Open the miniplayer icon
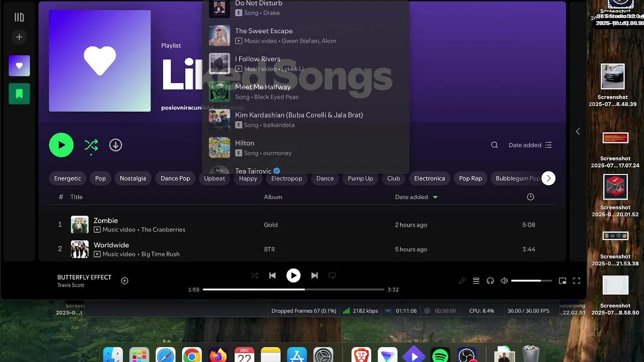The width and height of the screenshot is (644, 362). pyautogui.click(x=562, y=281)
